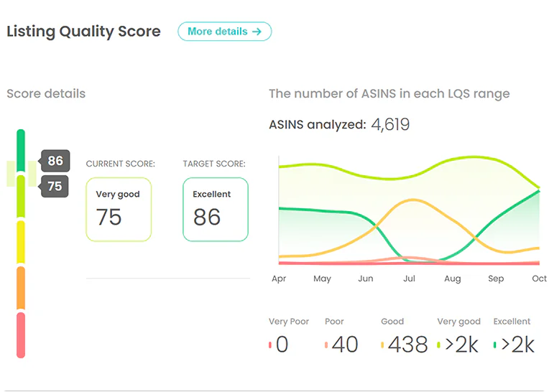Click the ASINS analyzed count 4,619

(390, 124)
